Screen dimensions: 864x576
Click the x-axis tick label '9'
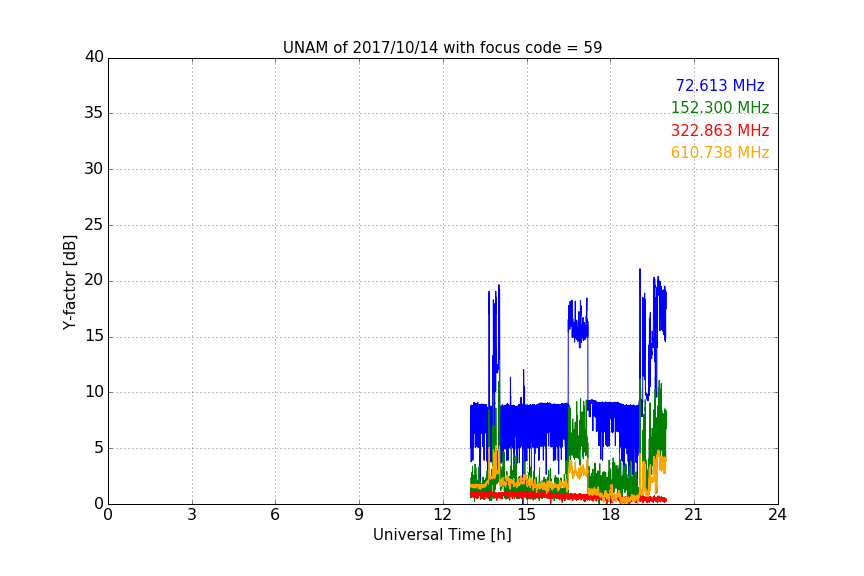click(359, 515)
